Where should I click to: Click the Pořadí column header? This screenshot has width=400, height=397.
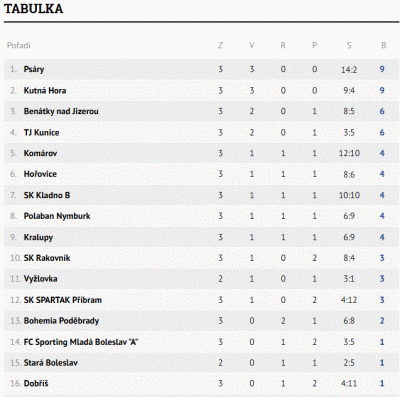19,45
